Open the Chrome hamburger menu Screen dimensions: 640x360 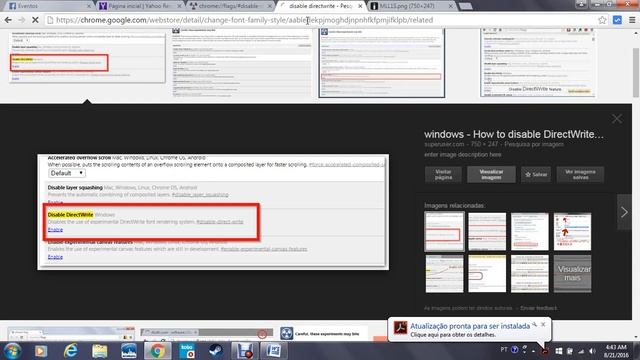click(x=632, y=20)
